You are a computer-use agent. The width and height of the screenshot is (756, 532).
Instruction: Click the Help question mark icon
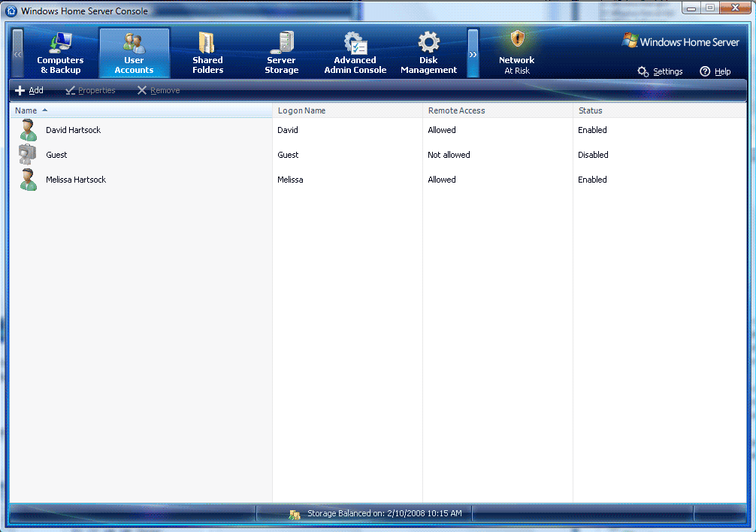[705, 71]
